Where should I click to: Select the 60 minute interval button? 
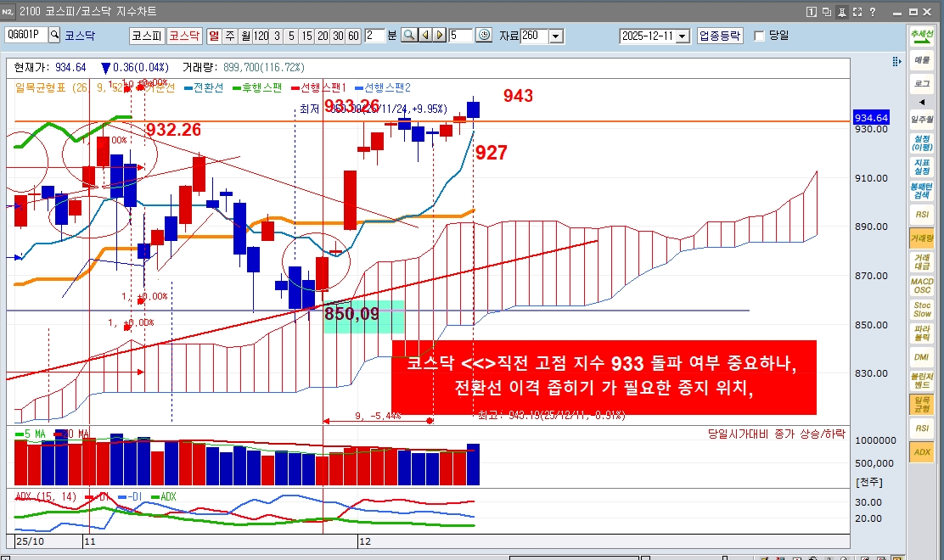[x=354, y=36]
